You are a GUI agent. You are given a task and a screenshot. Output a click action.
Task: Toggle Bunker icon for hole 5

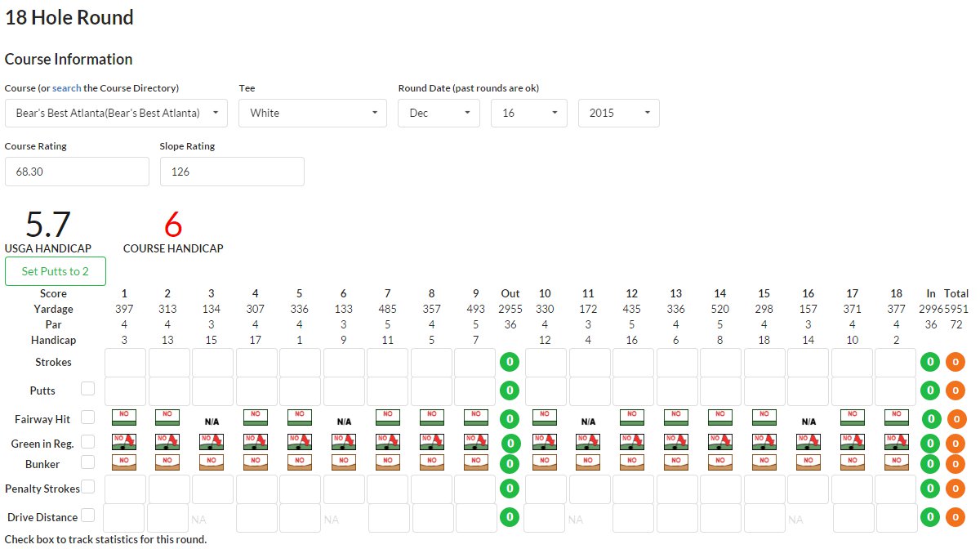pyautogui.click(x=300, y=462)
